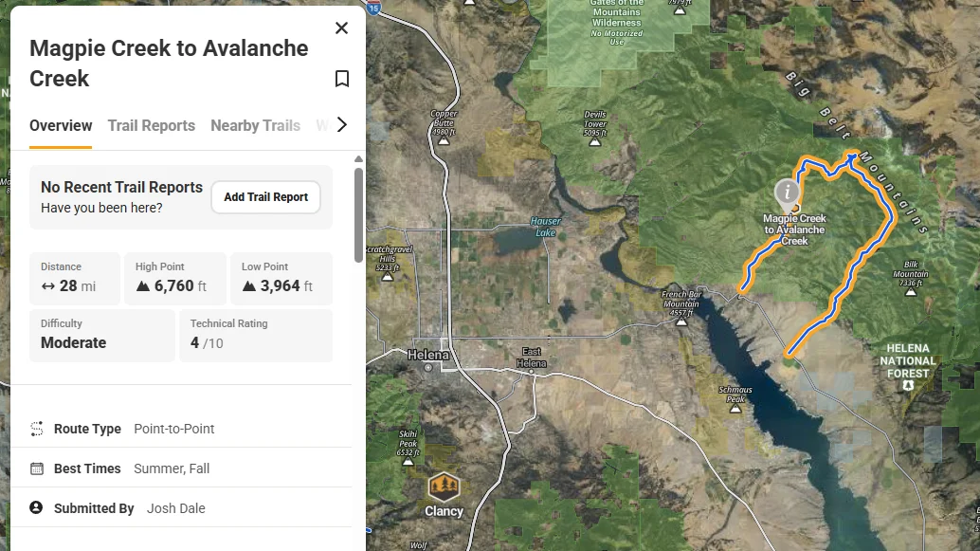
Task: Click the Summer, Fall best times value
Action: (x=172, y=468)
